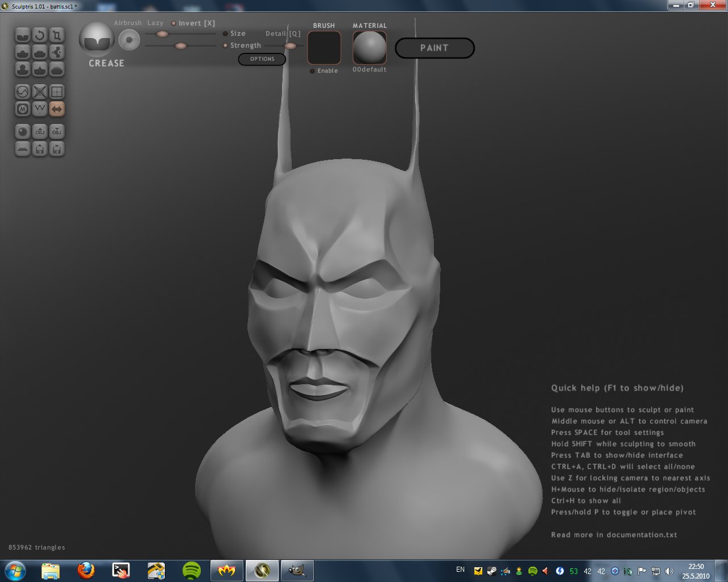Switch to GIMP in the taskbar
This screenshot has height=582, width=728.
(x=297, y=570)
